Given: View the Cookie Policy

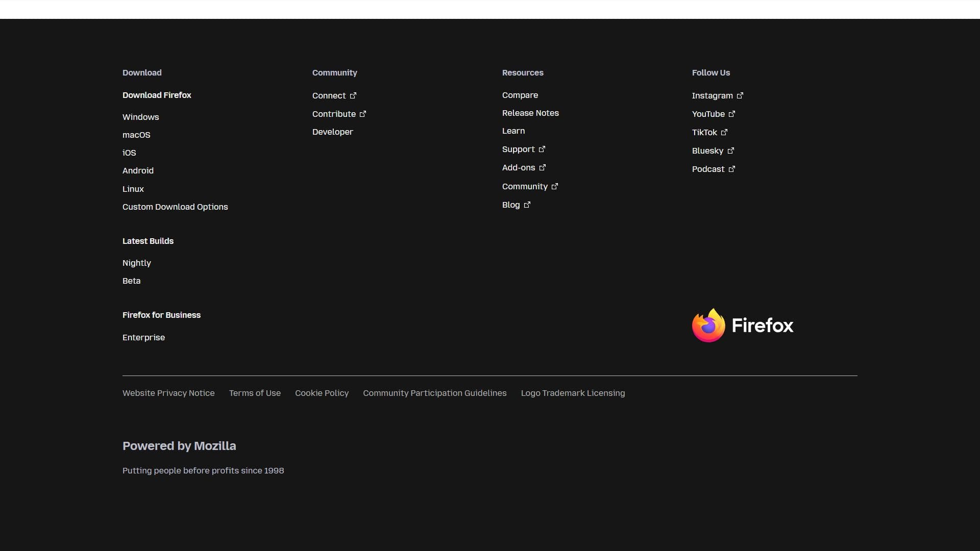Looking at the screenshot, I should [x=322, y=393].
